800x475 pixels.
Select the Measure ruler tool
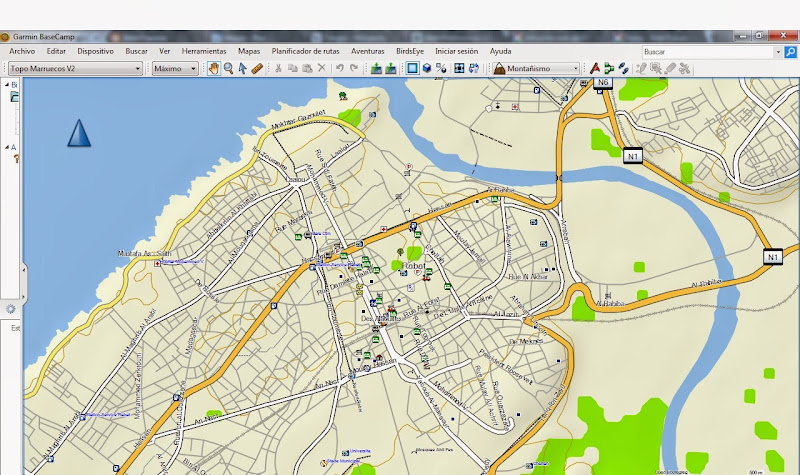point(257,68)
